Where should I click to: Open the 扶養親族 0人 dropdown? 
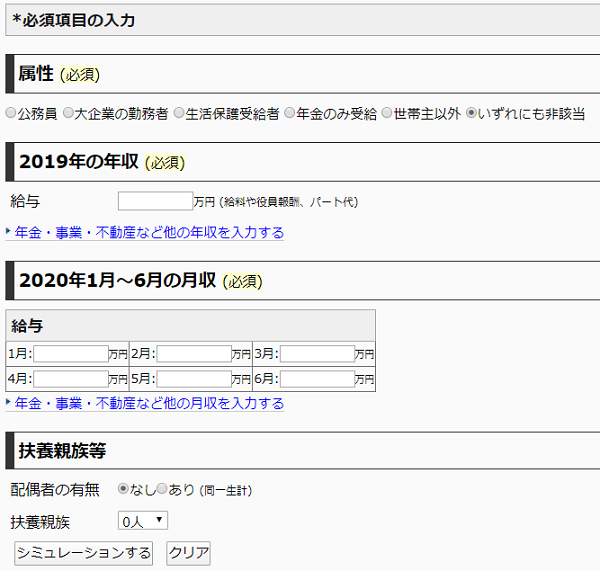pyautogui.click(x=143, y=521)
